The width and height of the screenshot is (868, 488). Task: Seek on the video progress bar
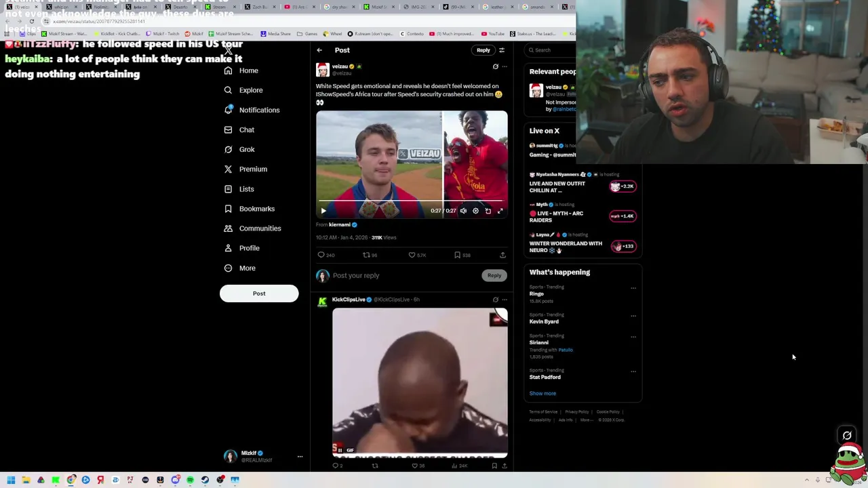412,201
